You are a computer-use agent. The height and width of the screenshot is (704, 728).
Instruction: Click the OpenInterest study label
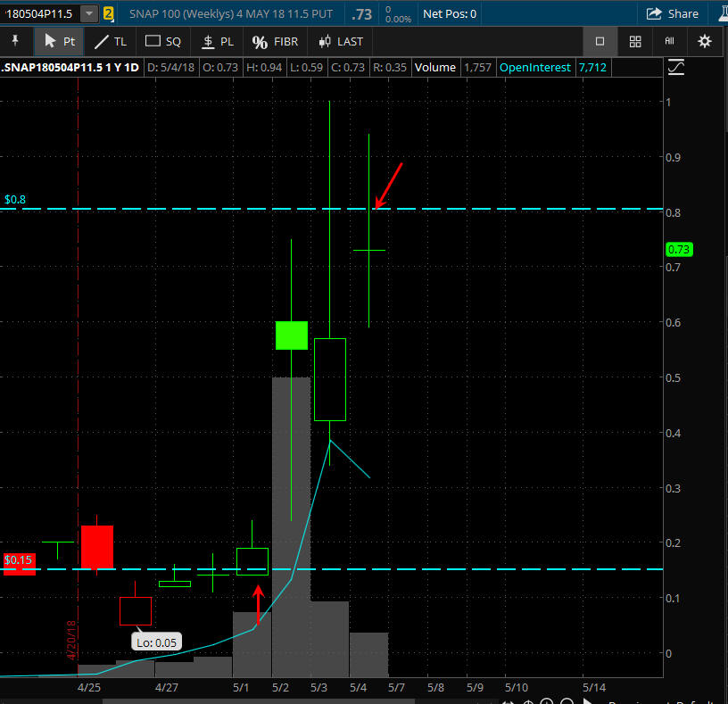[534, 68]
